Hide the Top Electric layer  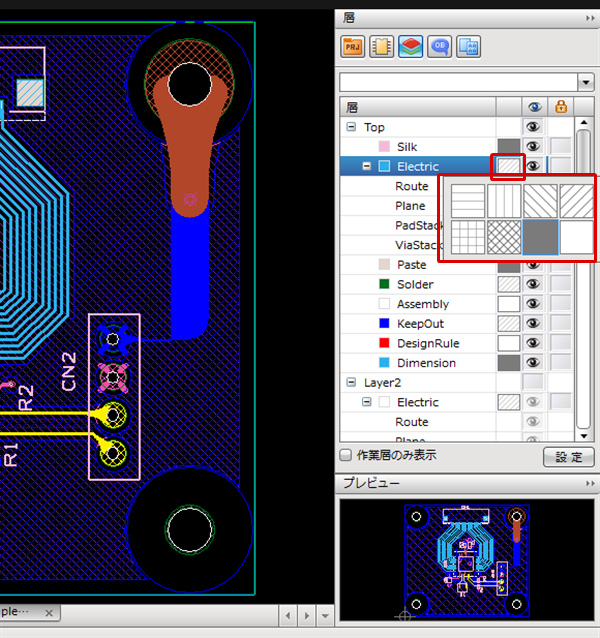coord(534,166)
